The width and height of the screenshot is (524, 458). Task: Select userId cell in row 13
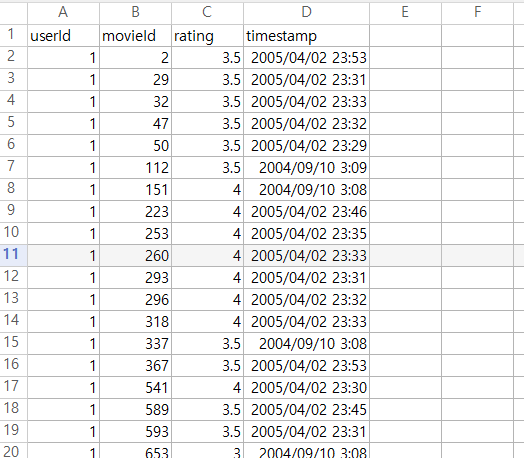tap(63, 299)
